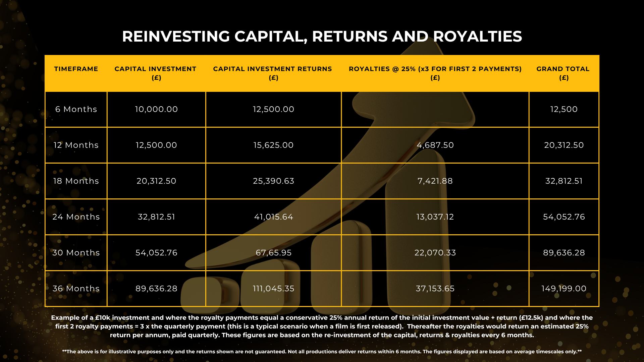Click the 149,199.00 grand total cell
Viewport: 644px width, 362px height.
[564, 289]
